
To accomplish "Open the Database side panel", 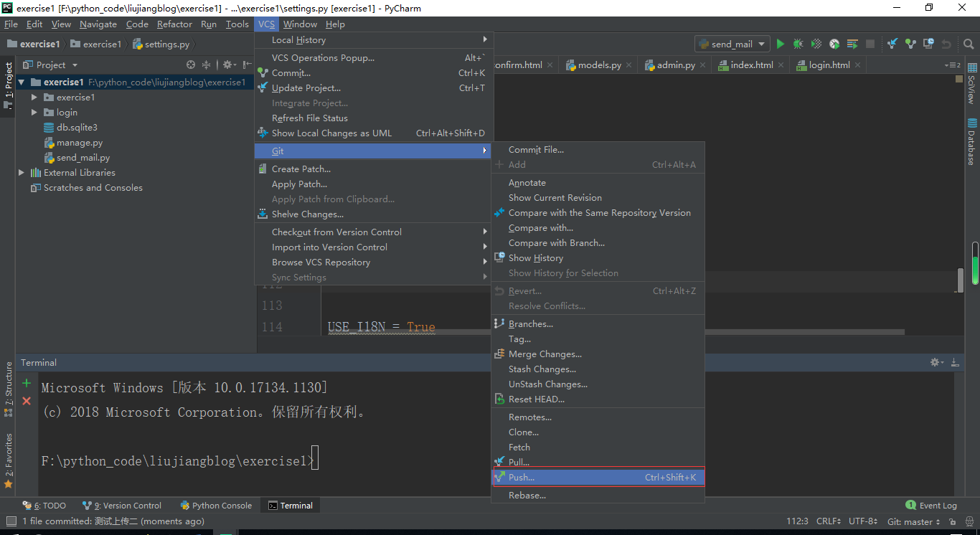I will coord(972,141).
